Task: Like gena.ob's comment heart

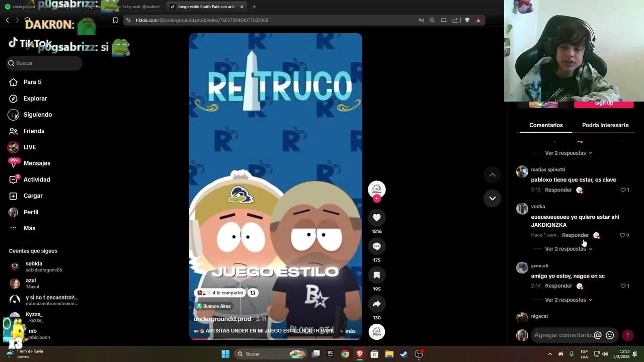Action: (x=623, y=286)
